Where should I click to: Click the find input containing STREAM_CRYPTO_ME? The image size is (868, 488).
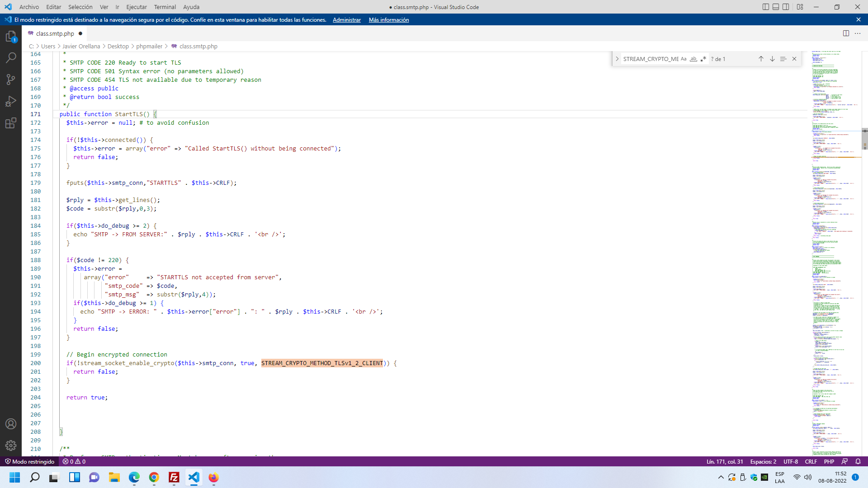(651, 59)
